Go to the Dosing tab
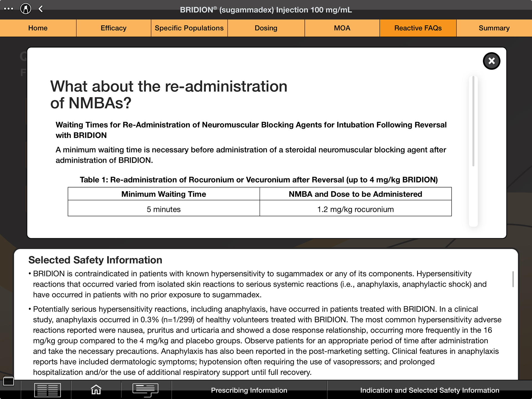The width and height of the screenshot is (532, 399). coord(266,28)
